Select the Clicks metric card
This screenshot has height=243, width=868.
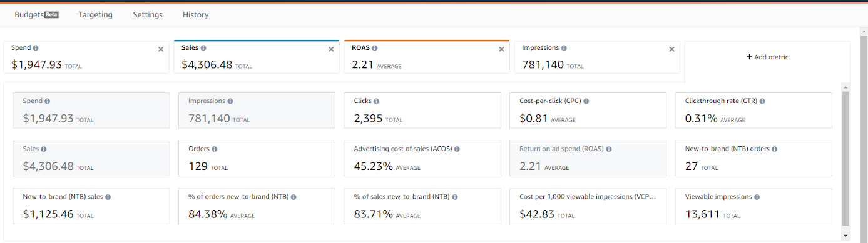click(x=422, y=111)
